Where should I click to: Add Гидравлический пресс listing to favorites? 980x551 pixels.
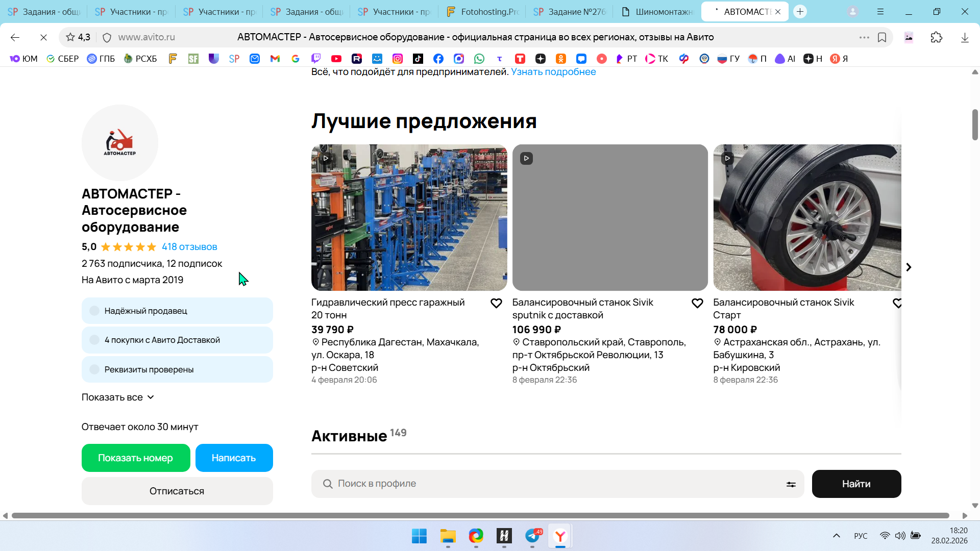pyautogui.click(x=496, y=304)
